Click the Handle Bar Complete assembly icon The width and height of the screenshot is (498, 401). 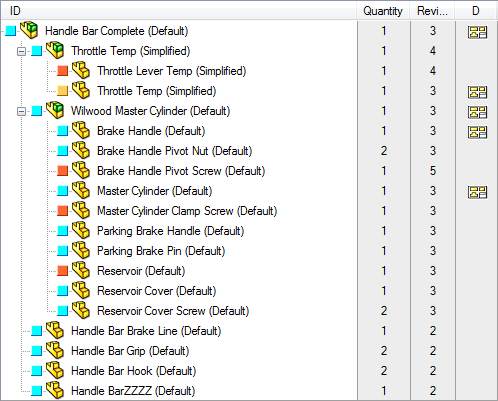(x=28, y=30)
